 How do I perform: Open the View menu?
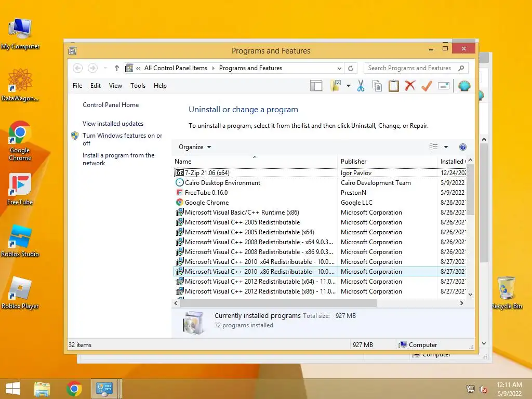(115, 86)
